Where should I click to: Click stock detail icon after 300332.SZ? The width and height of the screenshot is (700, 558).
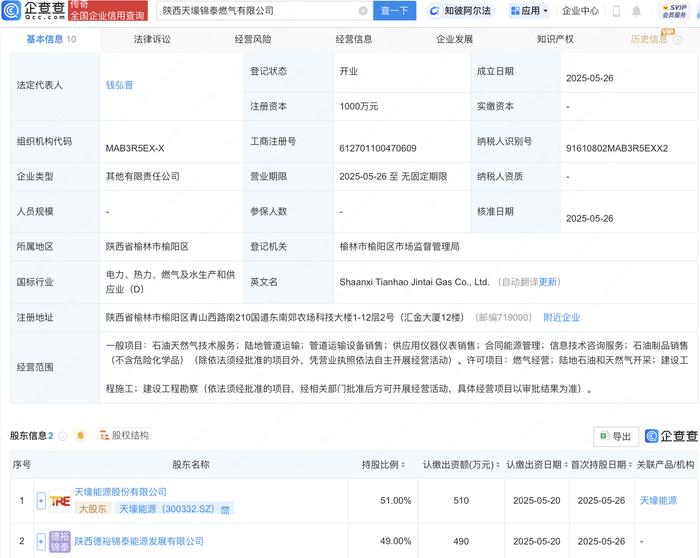[225, 509]
